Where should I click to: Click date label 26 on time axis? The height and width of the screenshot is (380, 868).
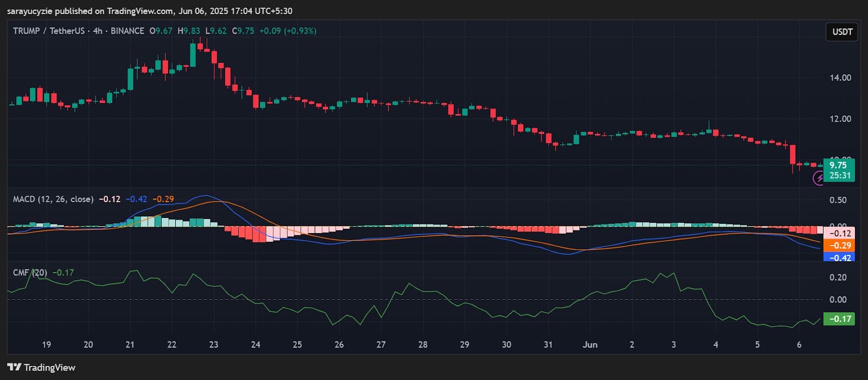click(339, 344)
